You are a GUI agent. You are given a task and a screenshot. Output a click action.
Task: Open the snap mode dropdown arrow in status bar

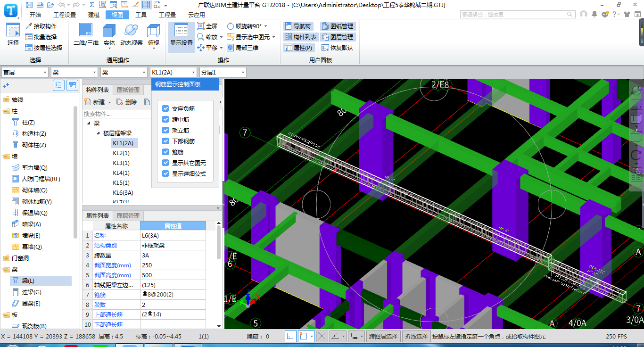pyautogui.click(x=311, y=336)
